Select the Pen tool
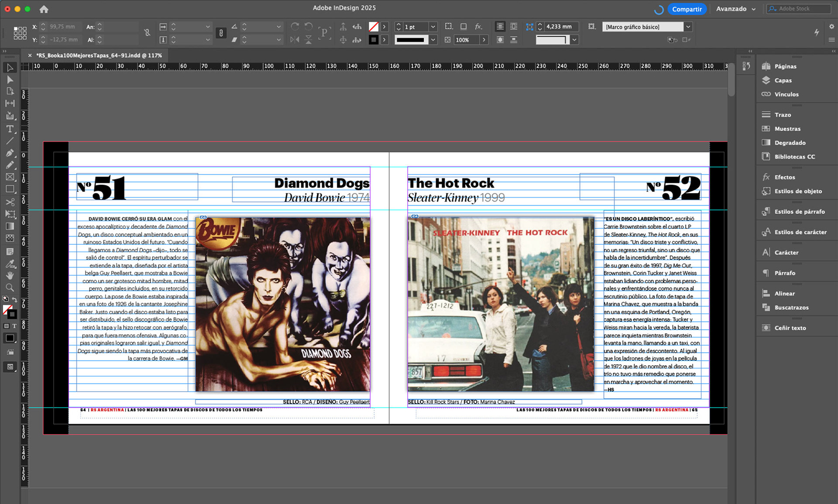 10,153
